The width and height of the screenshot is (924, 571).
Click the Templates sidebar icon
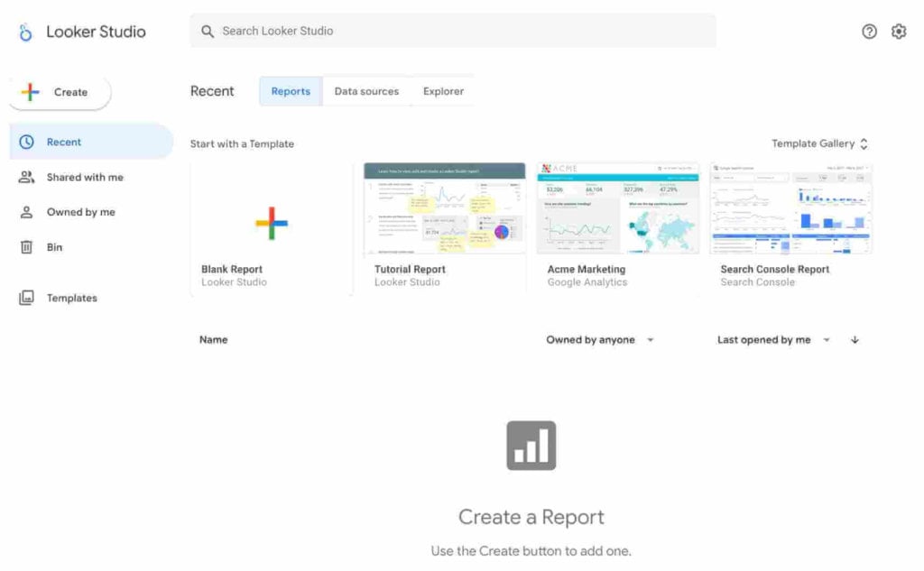pyautogui.click(x=28, y=298)
